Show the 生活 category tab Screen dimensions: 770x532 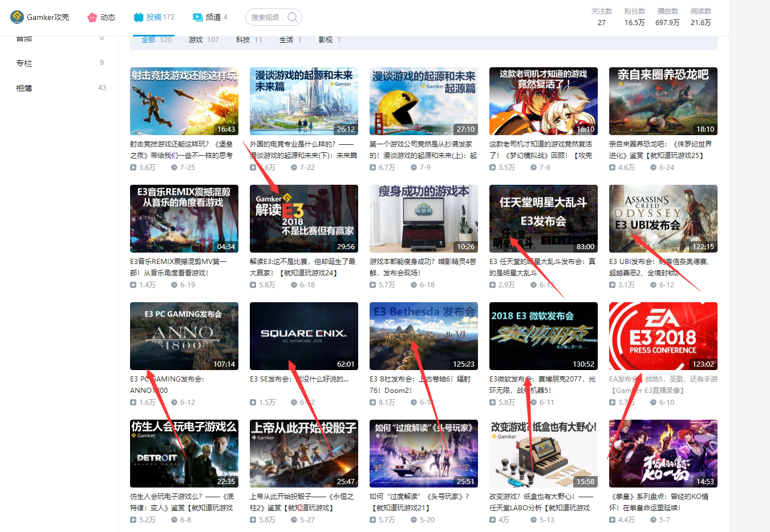[x=290, y=40]
